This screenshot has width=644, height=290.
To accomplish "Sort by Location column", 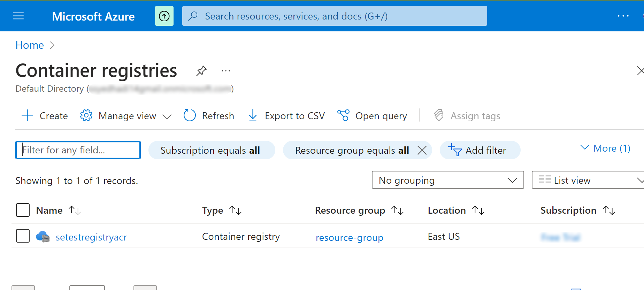I will [456, 210].
